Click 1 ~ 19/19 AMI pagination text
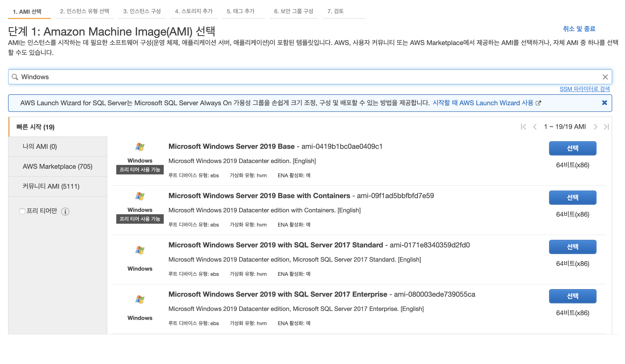 click(565, 127)
